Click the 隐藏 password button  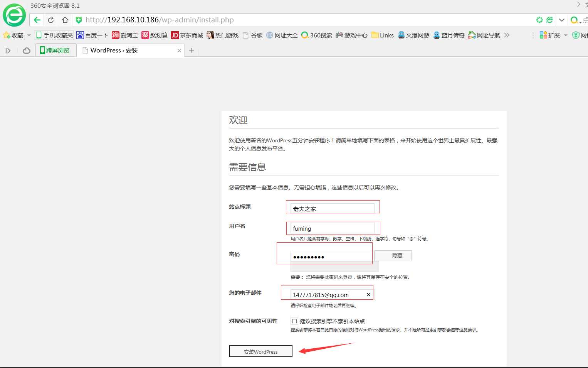coord(393,256)
